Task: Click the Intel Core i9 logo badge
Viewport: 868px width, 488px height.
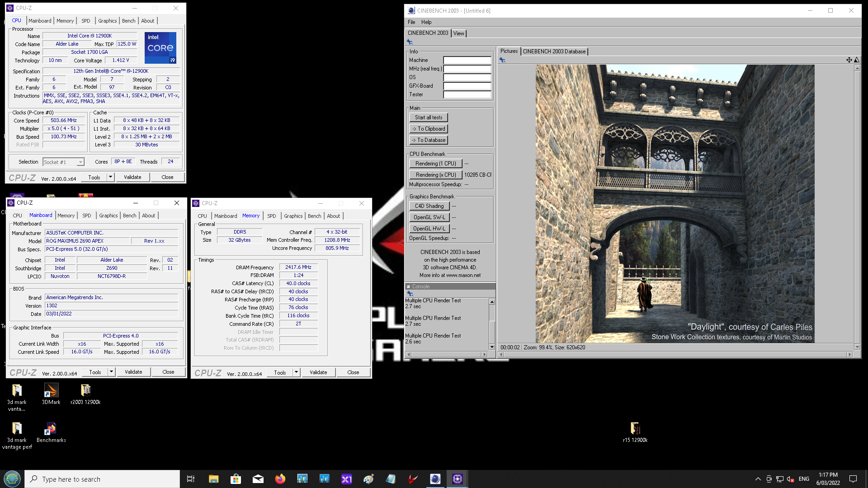Action: coord(160,48)
